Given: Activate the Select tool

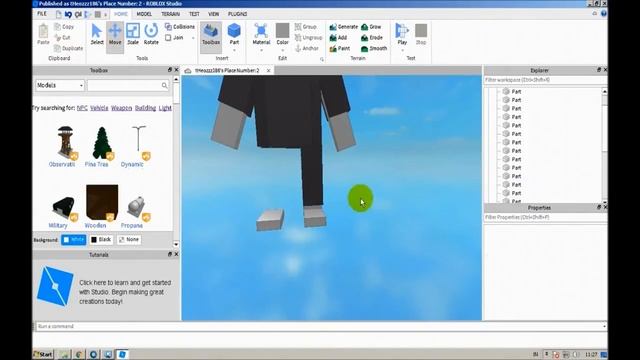Looking at the screenshot, I should click(97, 34).
